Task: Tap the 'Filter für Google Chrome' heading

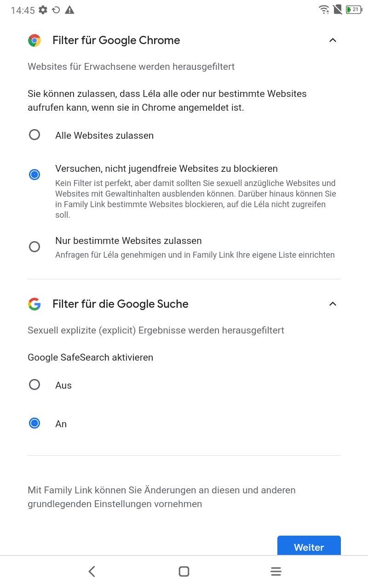Action: coord(116,40)
